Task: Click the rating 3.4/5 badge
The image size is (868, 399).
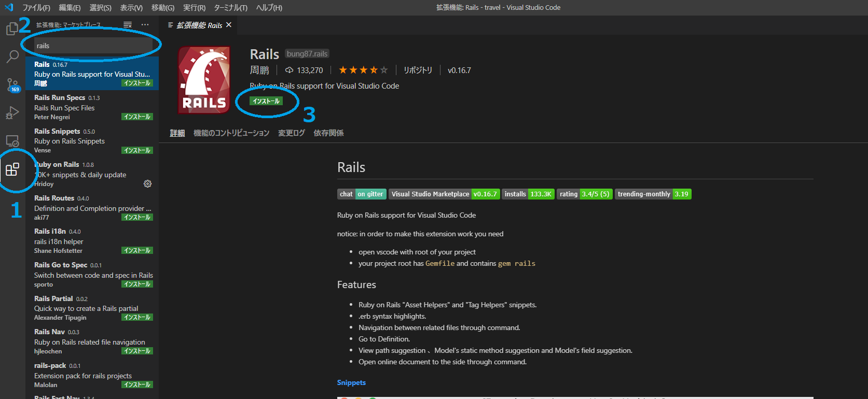Action: [x=585, y=194]
